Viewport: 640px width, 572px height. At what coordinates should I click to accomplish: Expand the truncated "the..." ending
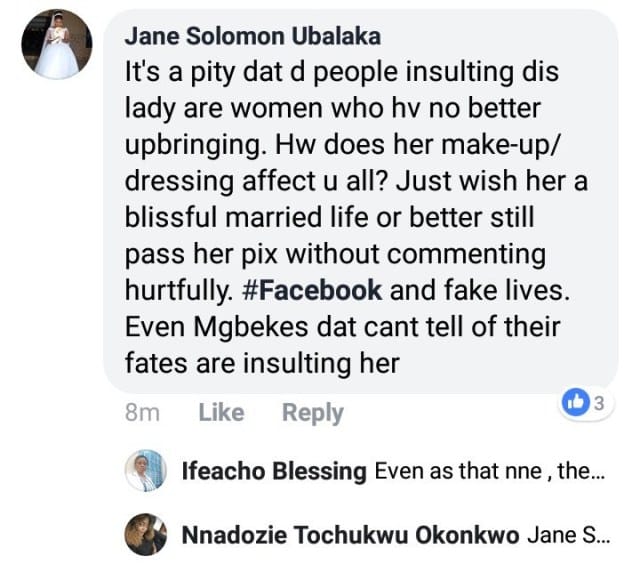(x=580, y=471)
